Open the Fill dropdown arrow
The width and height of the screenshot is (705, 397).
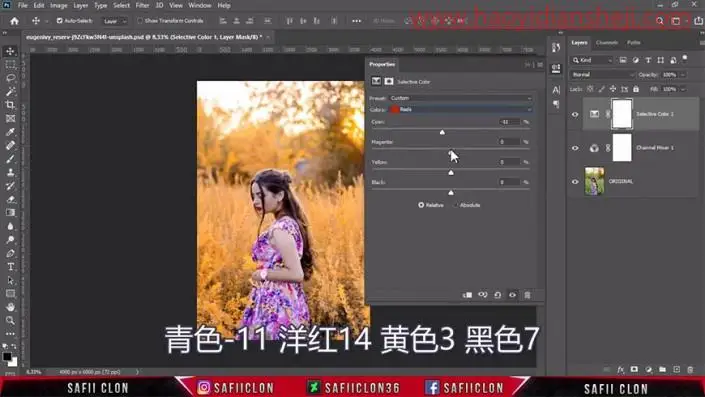(x=683, y=89)
